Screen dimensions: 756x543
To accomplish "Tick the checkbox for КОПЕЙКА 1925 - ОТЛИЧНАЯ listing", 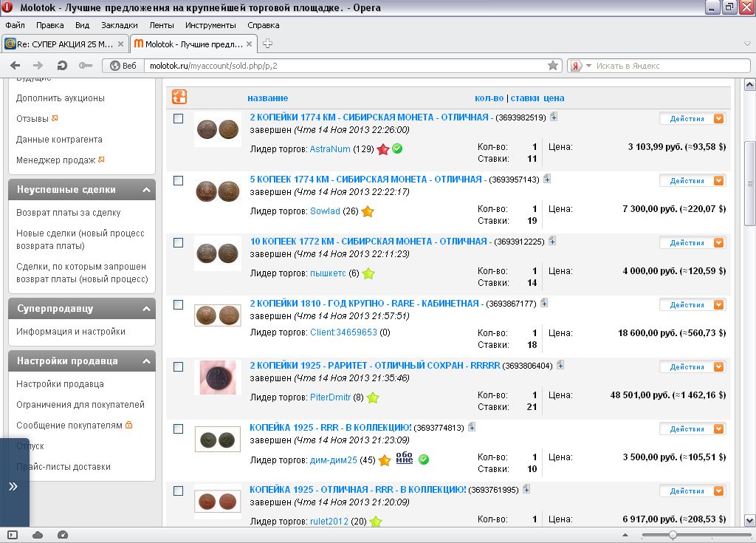I will pyautogui.click(x=179, y=491).
